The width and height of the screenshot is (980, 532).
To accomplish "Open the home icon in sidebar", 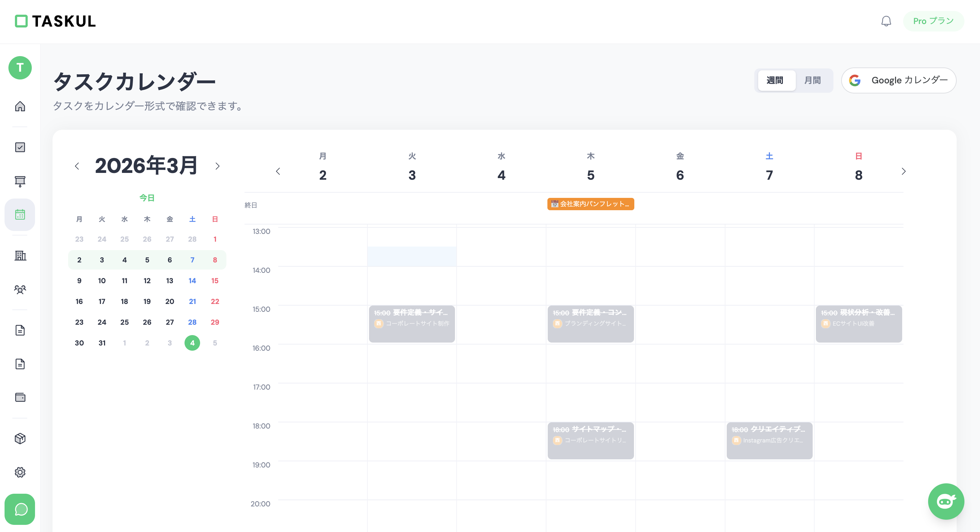I will 20,106.
